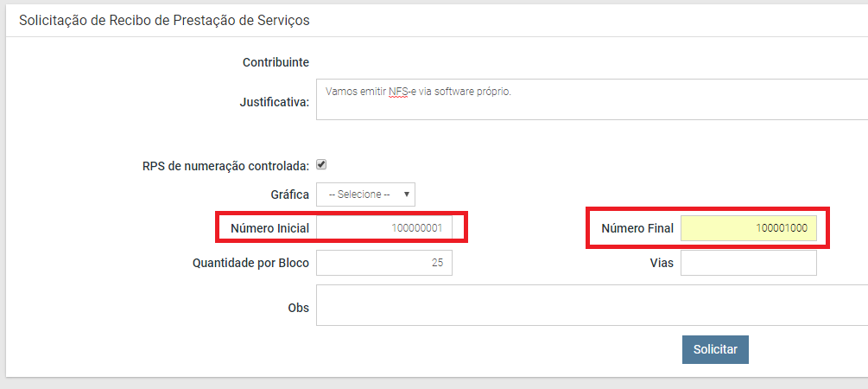868x389 pixels.
Task: Select the Número Final input field
Action: pos(748,228)
